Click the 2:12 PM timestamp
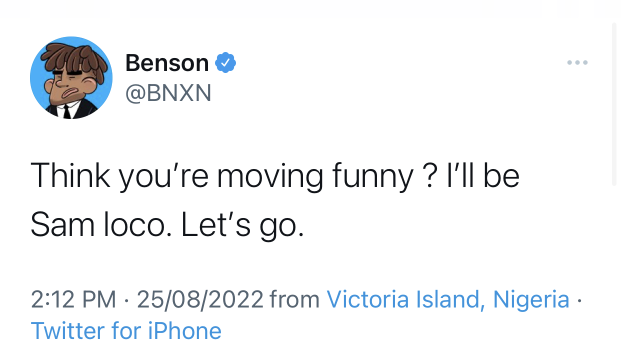This screenshot has height=364, width=621. (x=73, y=299)
